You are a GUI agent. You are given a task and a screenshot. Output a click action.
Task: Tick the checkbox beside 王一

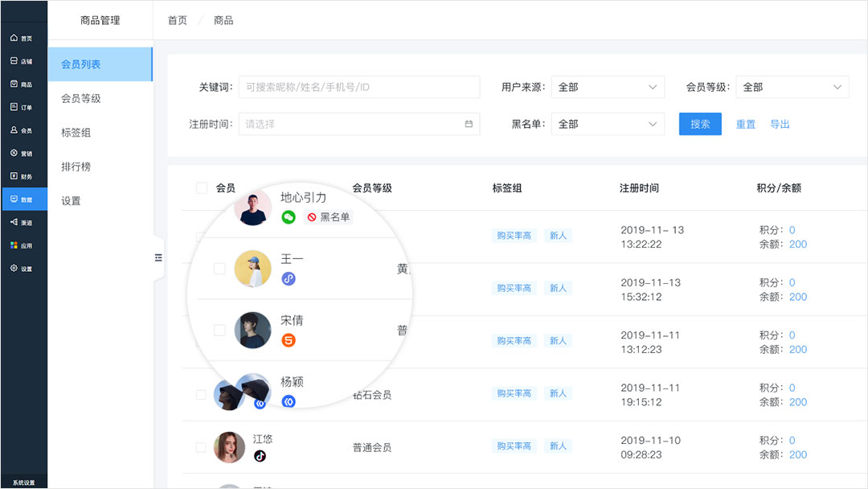219,269
